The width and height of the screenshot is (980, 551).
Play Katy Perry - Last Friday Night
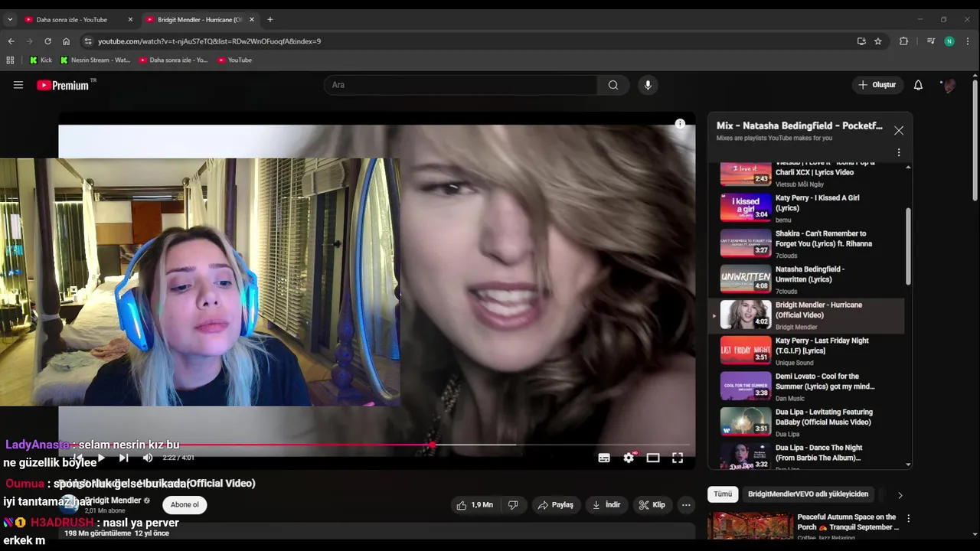point(805,351)
